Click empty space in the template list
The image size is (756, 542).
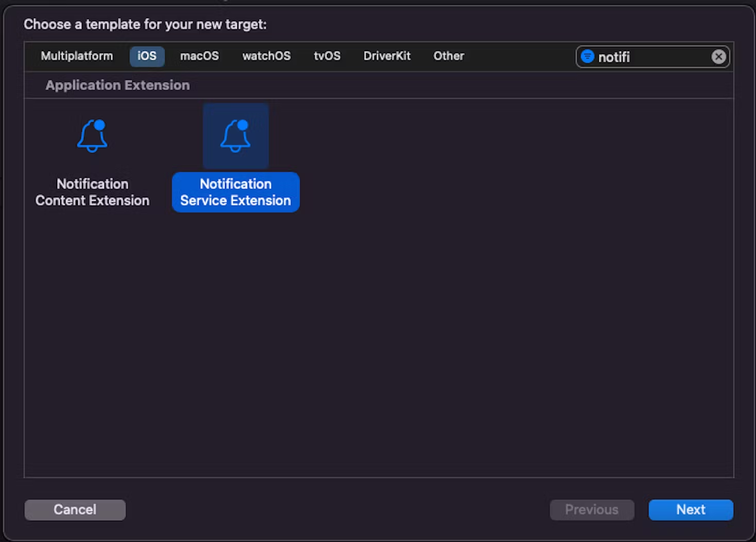[412, 335]
